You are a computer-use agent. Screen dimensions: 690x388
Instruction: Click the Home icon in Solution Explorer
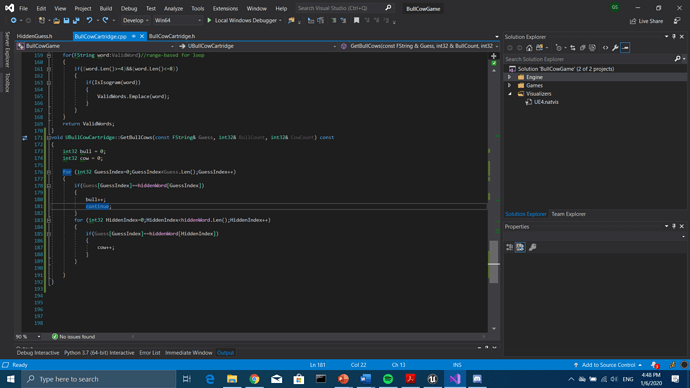pos(529,48)
